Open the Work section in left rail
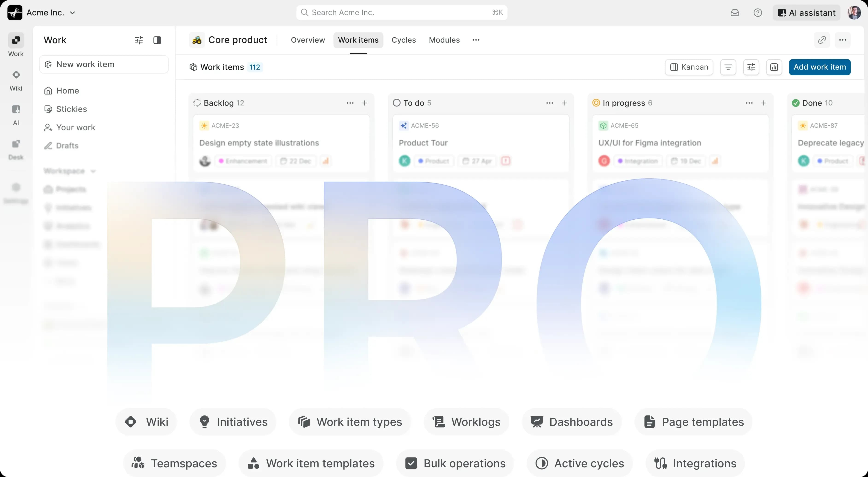 tap(16, 45)
